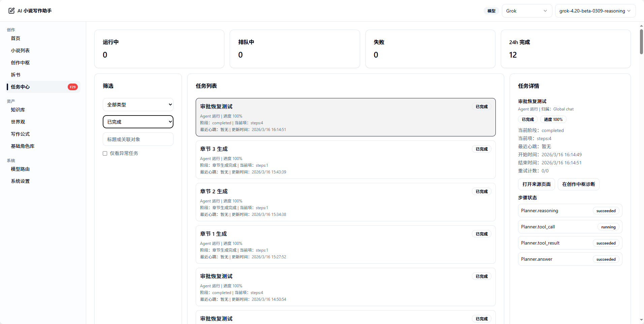Viewport: 644px width, 324px height.
Task: Click the 标题或关联对象 search field
Action: [138, 139]
